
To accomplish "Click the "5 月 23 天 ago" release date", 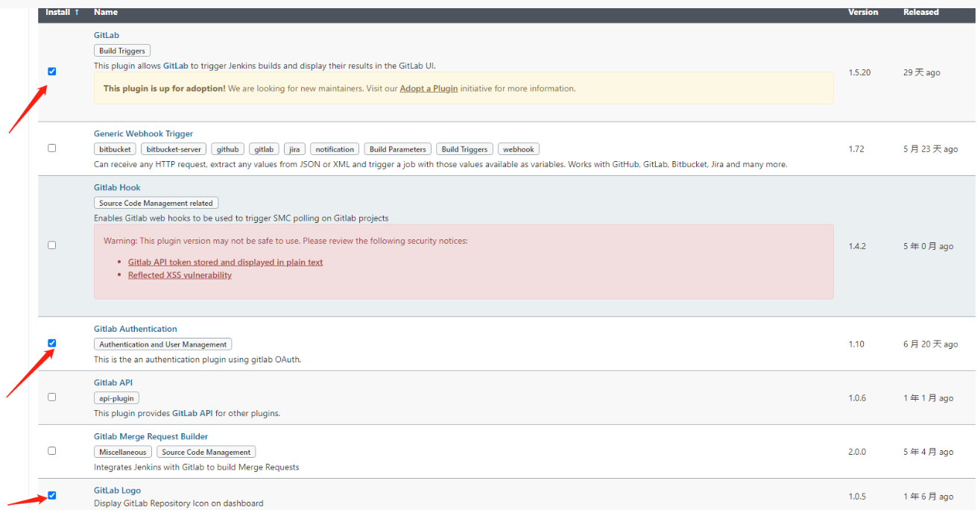I will click(x=931, y=149).
